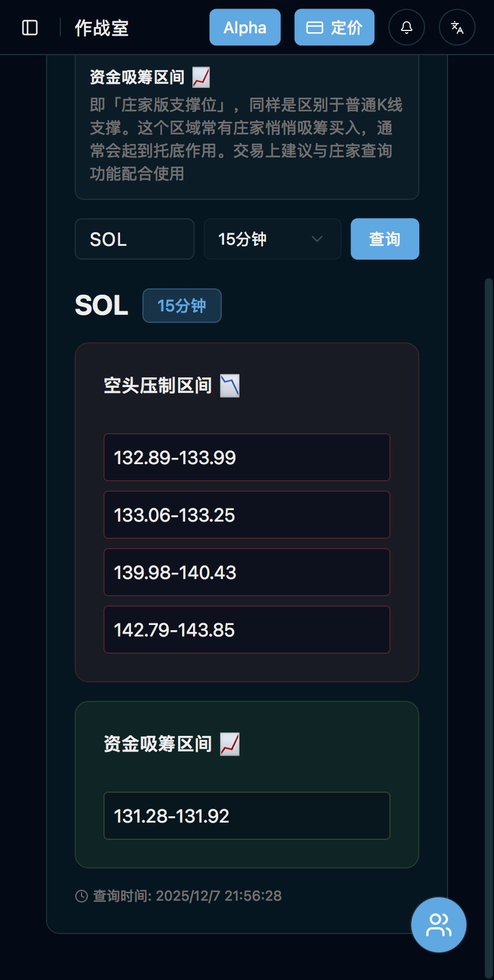The image size is (494, 980).
Task: Focus the SOL symbol input field
Action: click(134, 239)
